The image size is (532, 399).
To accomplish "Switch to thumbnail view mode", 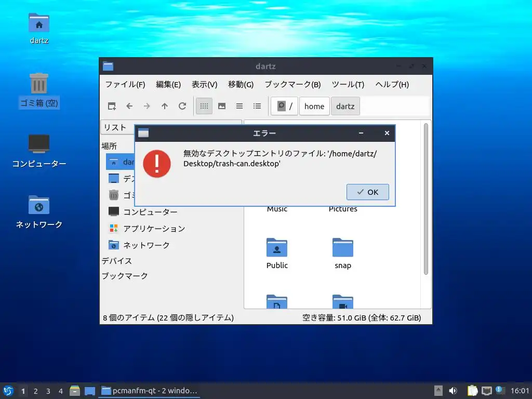I will coord(222,106).
